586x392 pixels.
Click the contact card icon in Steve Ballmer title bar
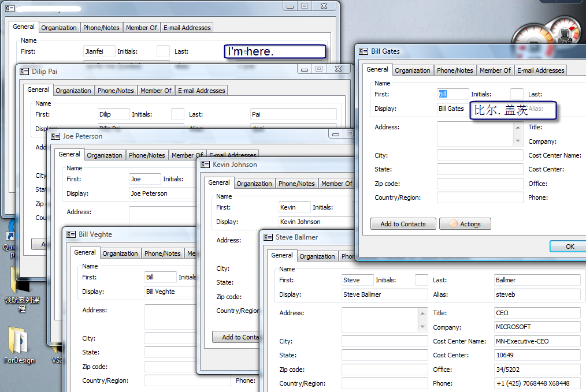tap(268, 237)
